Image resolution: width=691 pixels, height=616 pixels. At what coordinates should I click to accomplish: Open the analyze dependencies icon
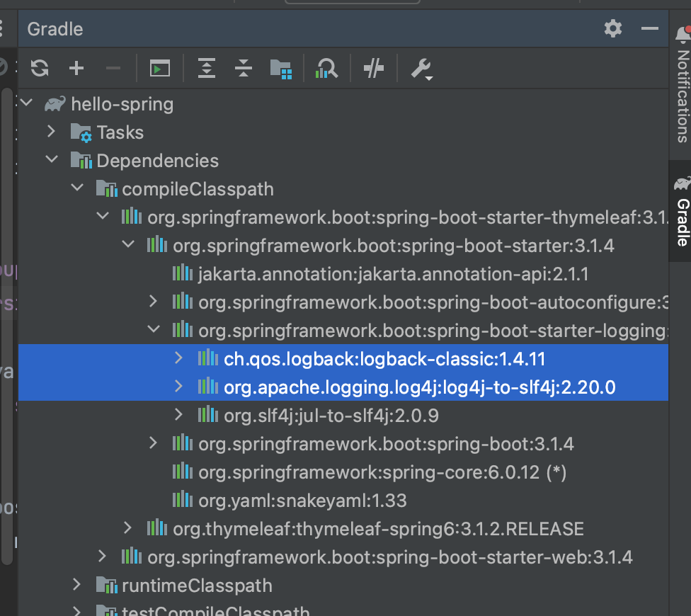point(326,69)
